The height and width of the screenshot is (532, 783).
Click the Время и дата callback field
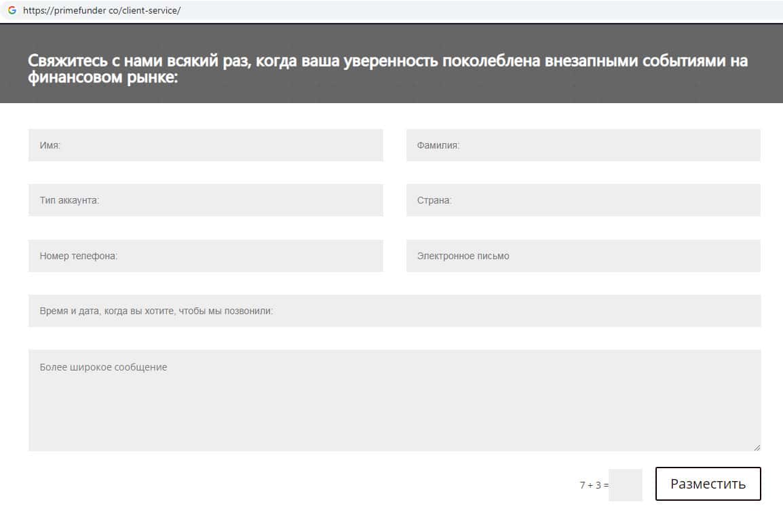(394, 311)
